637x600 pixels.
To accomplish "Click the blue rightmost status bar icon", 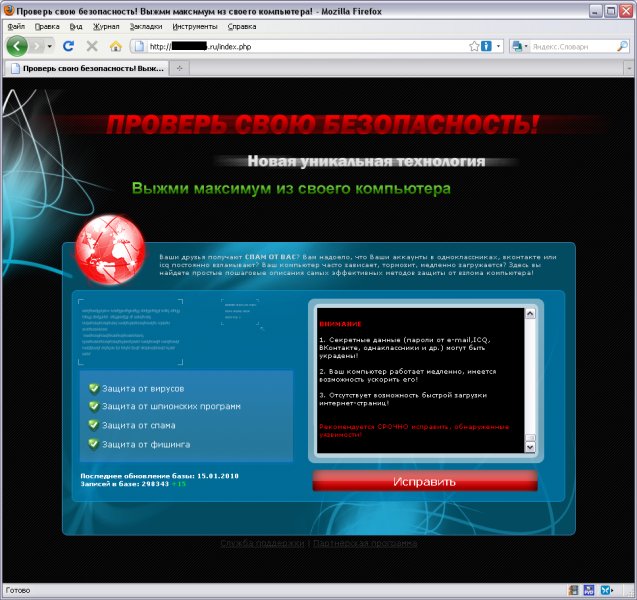I will 607,590.
